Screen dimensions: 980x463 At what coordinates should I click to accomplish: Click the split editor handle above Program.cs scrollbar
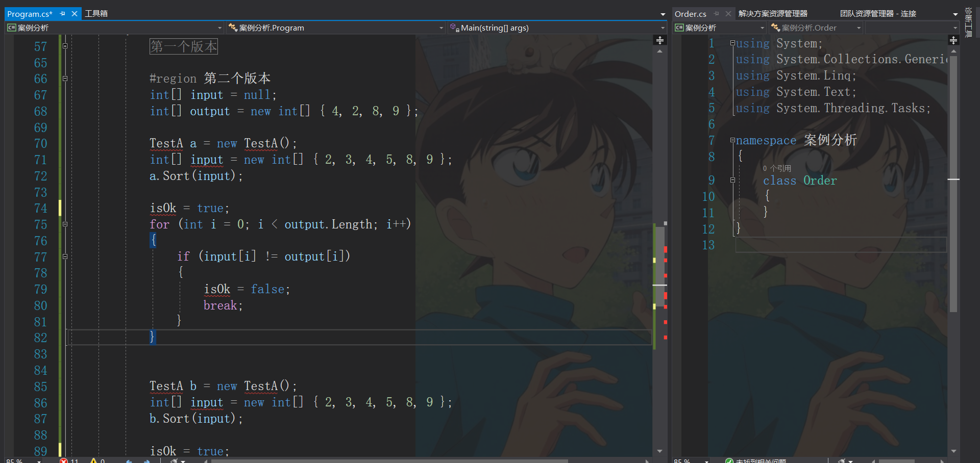pyautogui.click(x=660, y=40)
